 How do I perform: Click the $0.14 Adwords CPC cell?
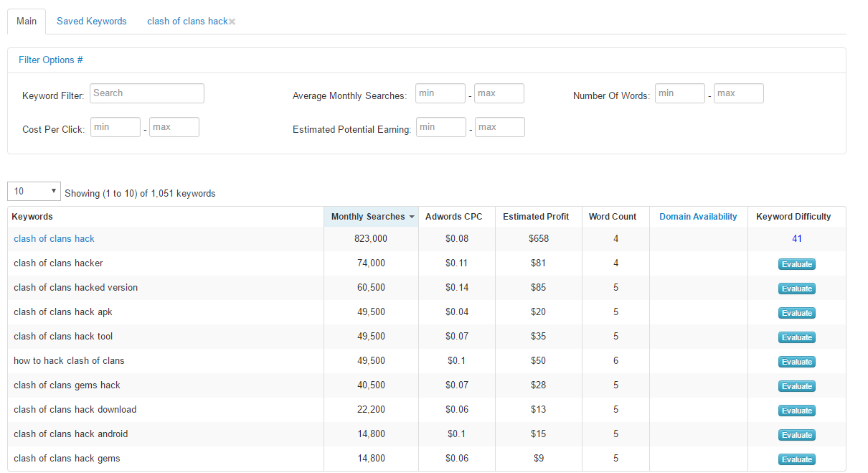point(456,288)
